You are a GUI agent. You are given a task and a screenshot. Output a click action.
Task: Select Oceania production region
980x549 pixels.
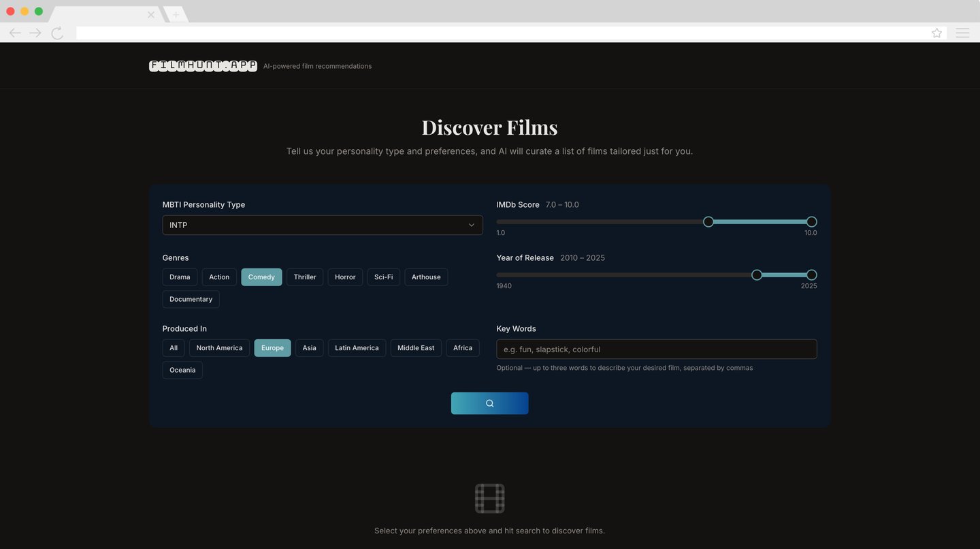pos(182,370)
